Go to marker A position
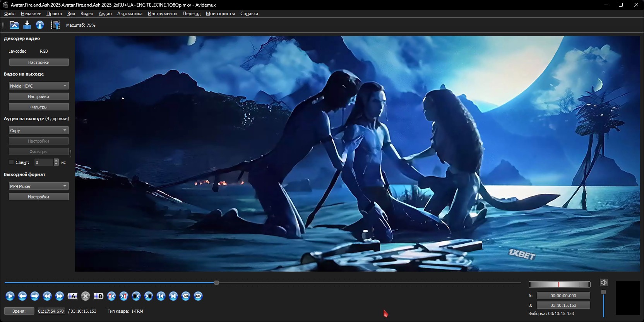Image resolution: width=644 pixels, height=322 pixels. tap(111, 296)
